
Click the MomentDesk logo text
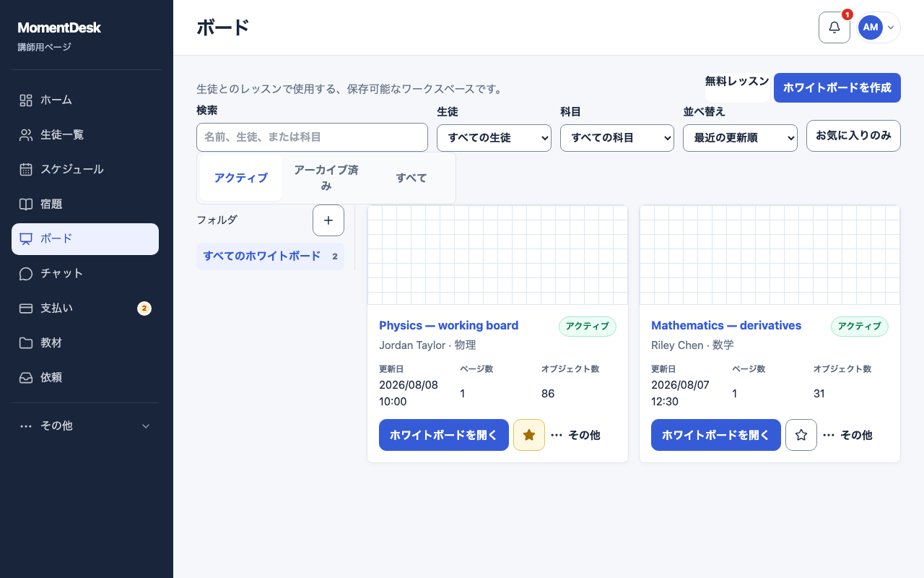(59, 28)
